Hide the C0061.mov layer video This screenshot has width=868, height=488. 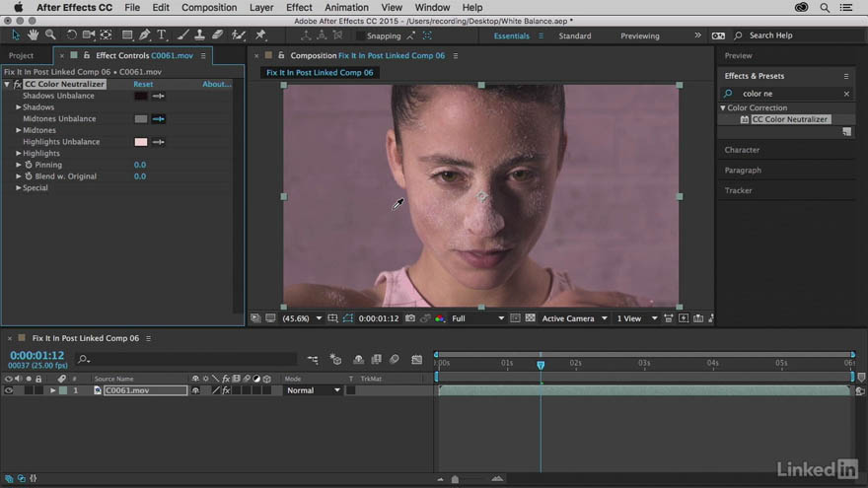pyautogui.click(x=8, y=390)
